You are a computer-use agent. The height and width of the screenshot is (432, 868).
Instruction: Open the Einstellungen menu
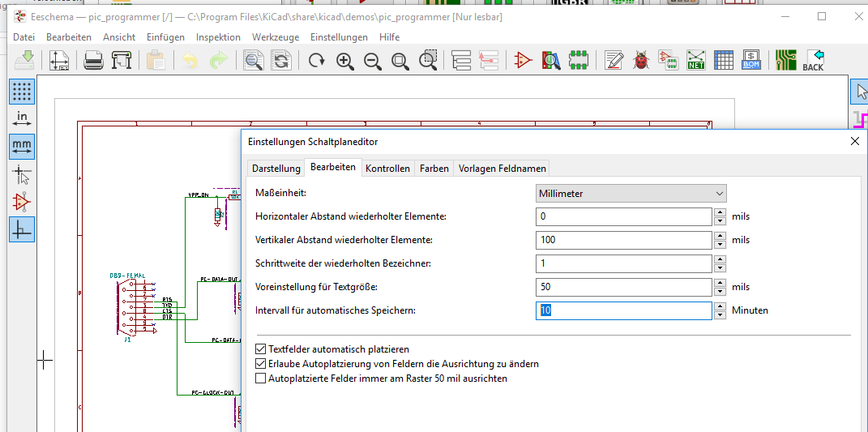pos(339,37)
